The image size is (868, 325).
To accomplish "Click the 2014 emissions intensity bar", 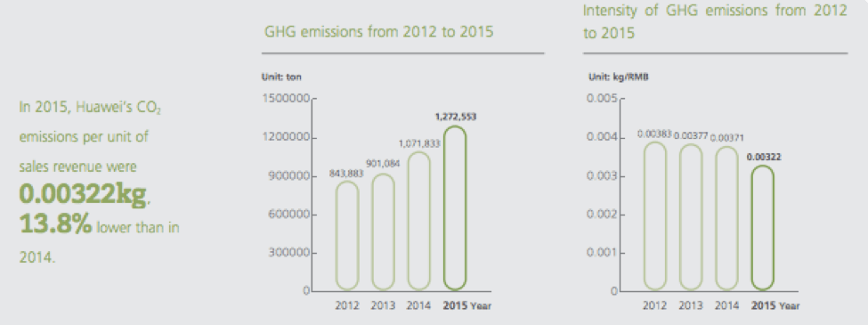I will pyautogui.click(x=726, y=218).
